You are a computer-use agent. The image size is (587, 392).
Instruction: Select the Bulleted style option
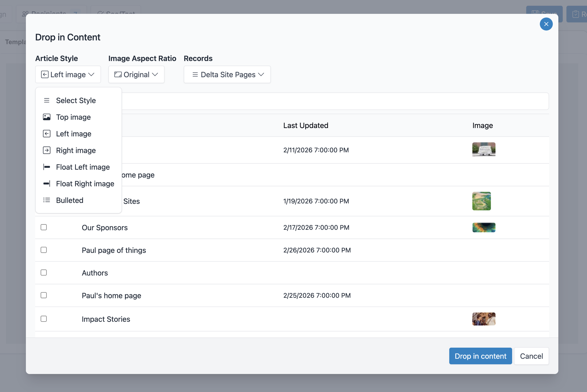pyautogui.click(x=70, y=200)
